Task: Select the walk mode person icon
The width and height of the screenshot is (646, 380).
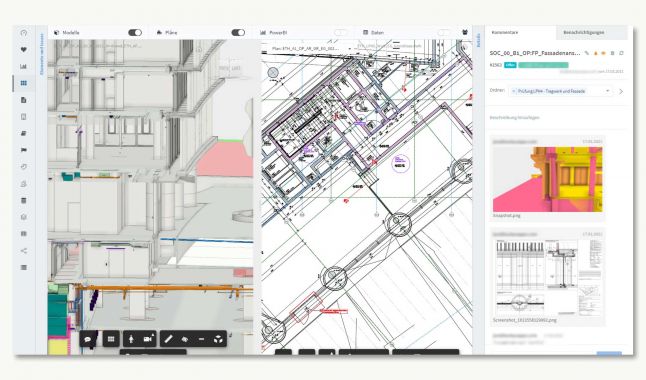Action: pyautogui.click(x=131, y=339)
